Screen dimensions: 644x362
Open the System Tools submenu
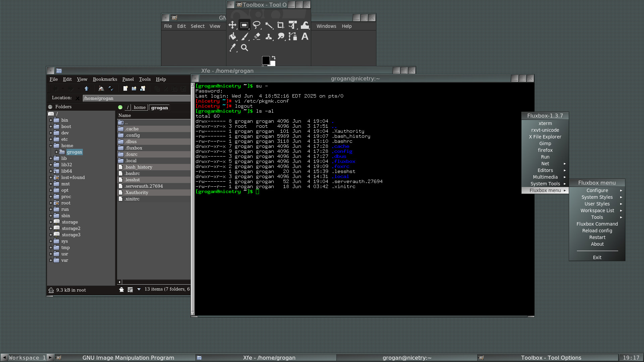[x=545, y=184]
